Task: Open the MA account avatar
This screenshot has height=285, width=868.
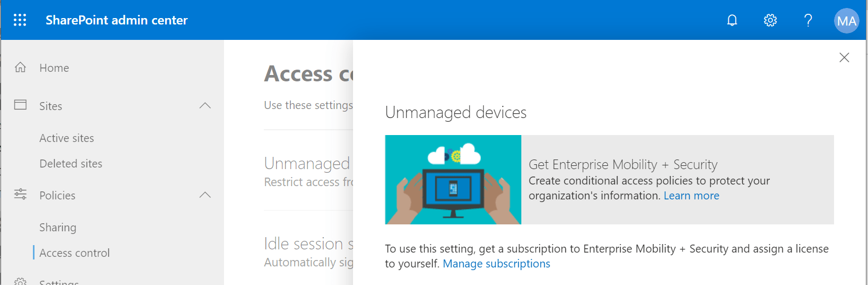Action: tap(846, 21)
